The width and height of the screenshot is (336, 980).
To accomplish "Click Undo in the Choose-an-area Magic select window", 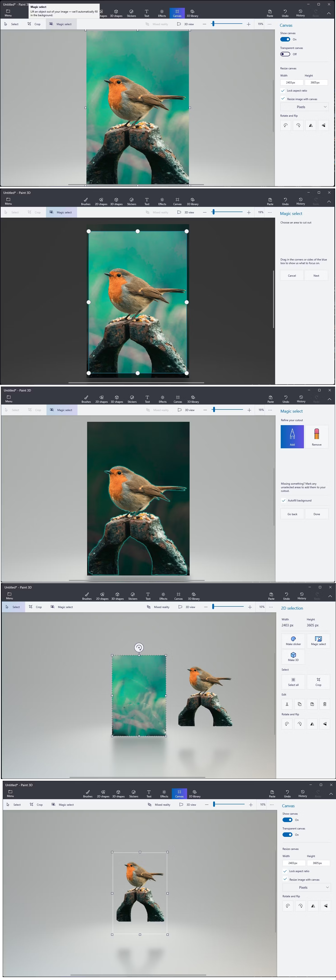I will pyautogui.click(x=285, y=201).
